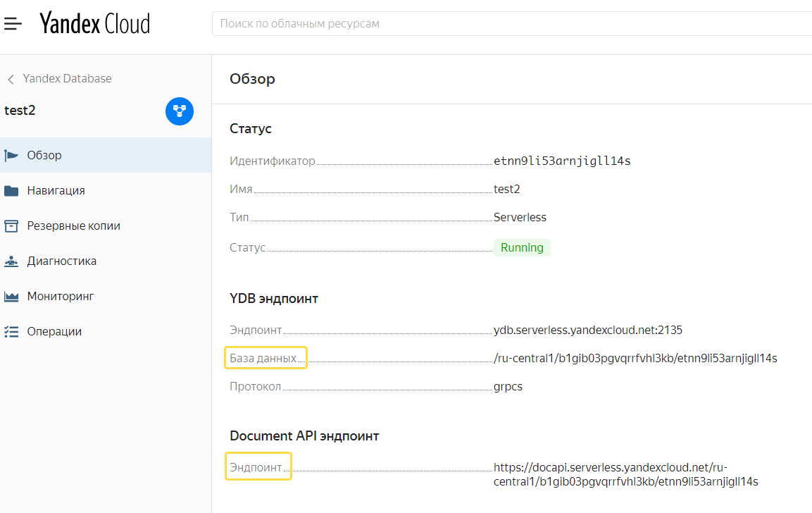
Task: Click the Обзор flag icon in sidebar
Action: [x=11, y=156]
